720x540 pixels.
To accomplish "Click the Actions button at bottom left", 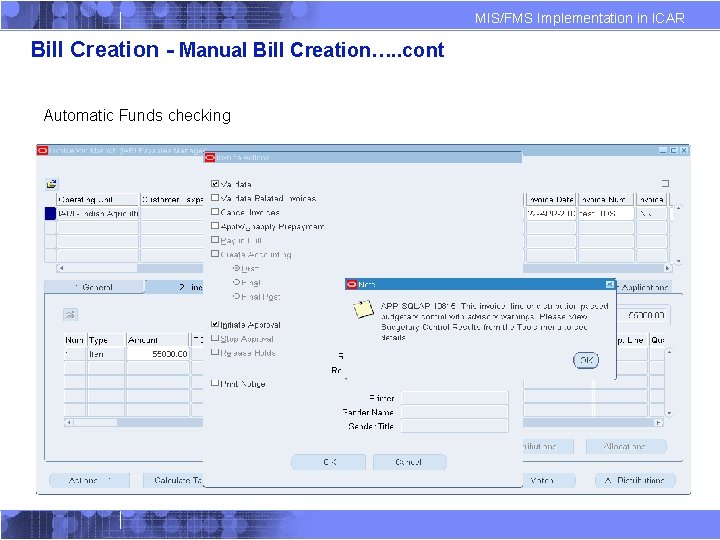I will point(90,480).
